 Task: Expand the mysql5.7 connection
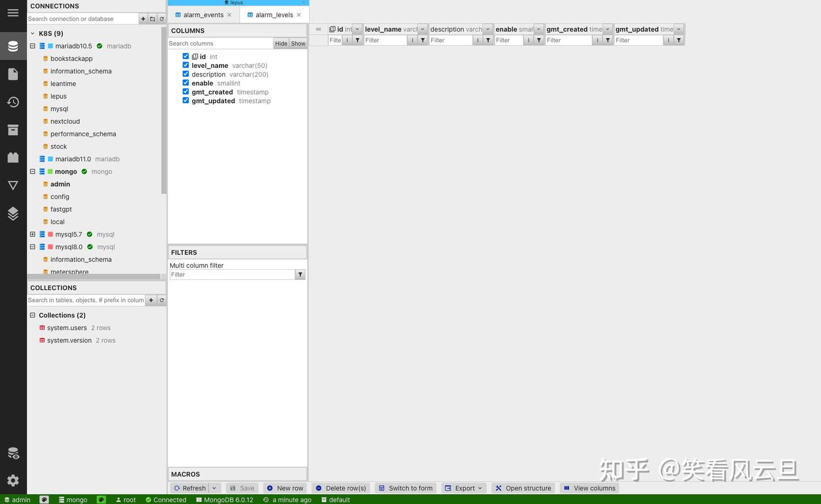32,234
